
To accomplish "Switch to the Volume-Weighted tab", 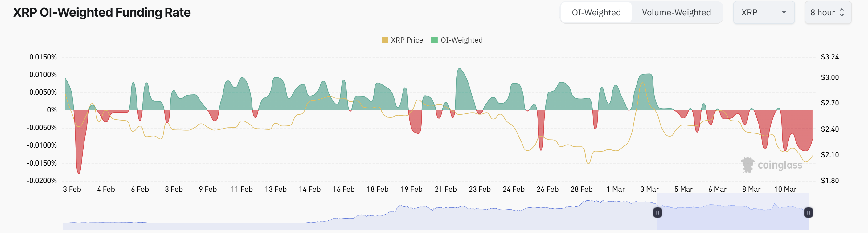I will point(676,12).
